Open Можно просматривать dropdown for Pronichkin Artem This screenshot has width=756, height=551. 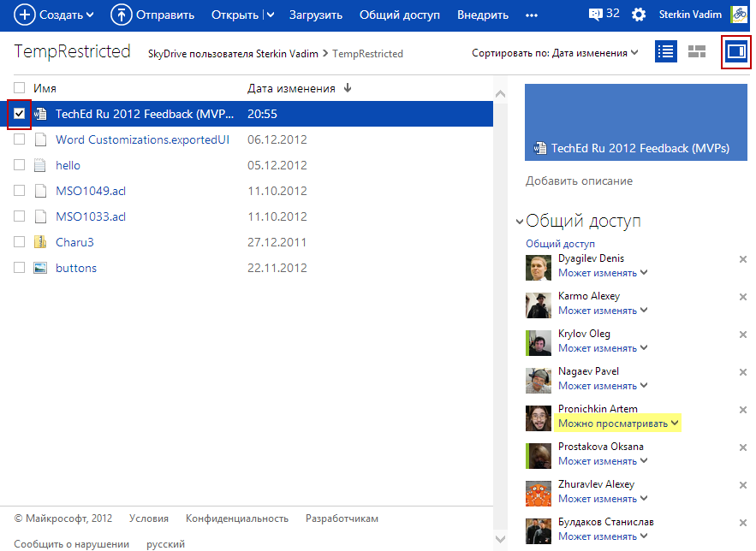click(618, 424)
